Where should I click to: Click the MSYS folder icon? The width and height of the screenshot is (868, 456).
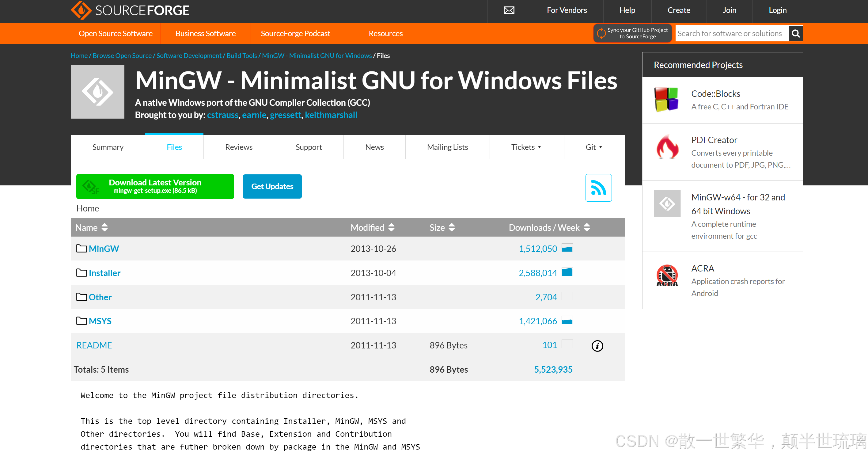pyautogui.click(x=81, y=321)
